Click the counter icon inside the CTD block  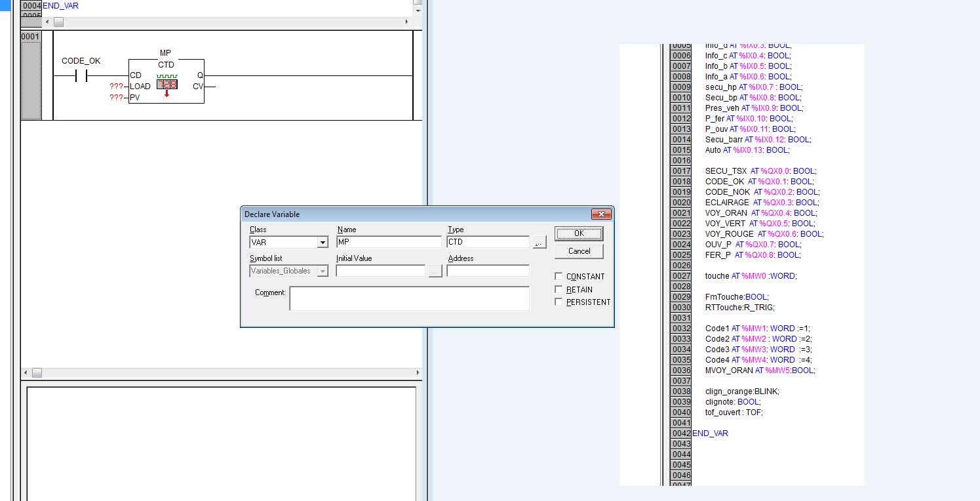point(167,85)
